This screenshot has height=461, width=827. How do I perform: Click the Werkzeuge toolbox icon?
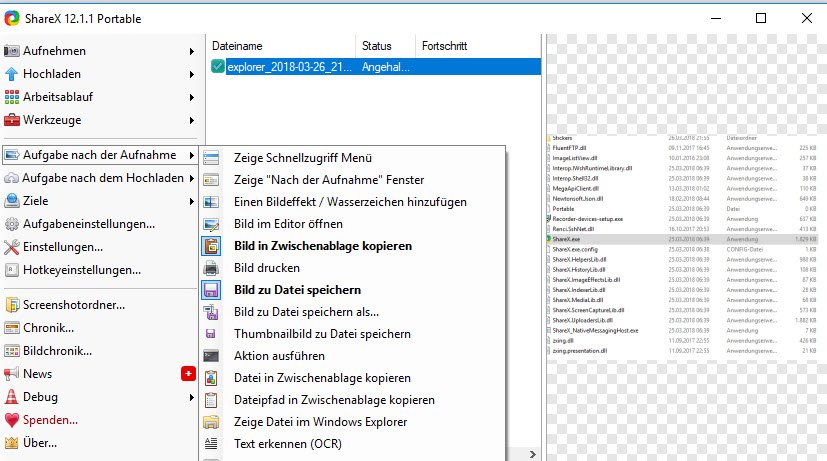(12, 120)
